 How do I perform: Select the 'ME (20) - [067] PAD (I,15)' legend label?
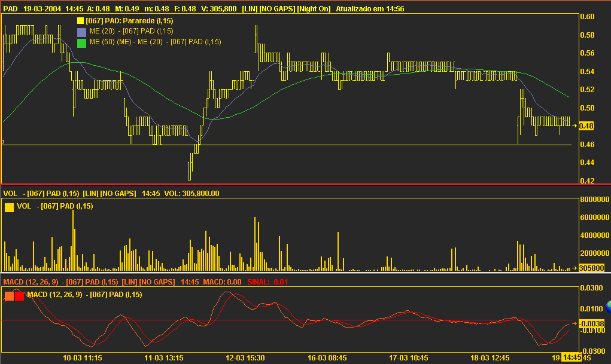pos(131,31)
